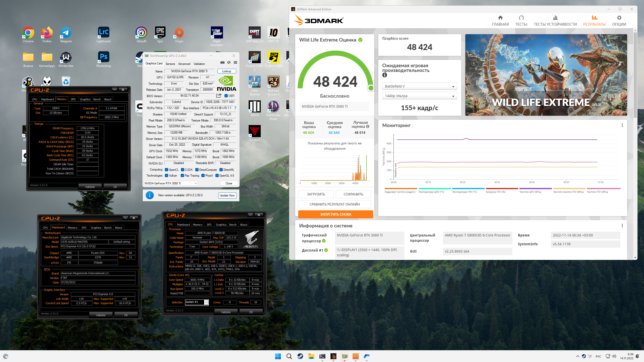
Task: Toggle the OpenCL checkbox
Action: pyautogui.click(x=166, y=170)
